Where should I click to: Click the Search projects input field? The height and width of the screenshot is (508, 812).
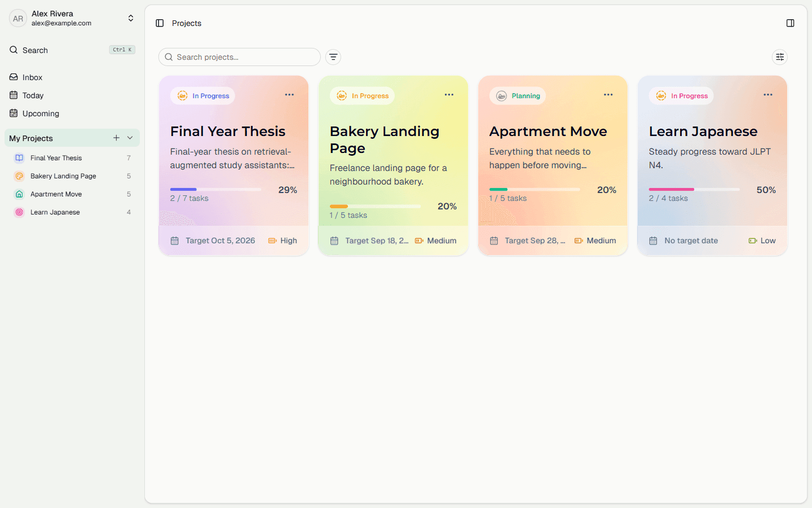(x=240, y=57)
